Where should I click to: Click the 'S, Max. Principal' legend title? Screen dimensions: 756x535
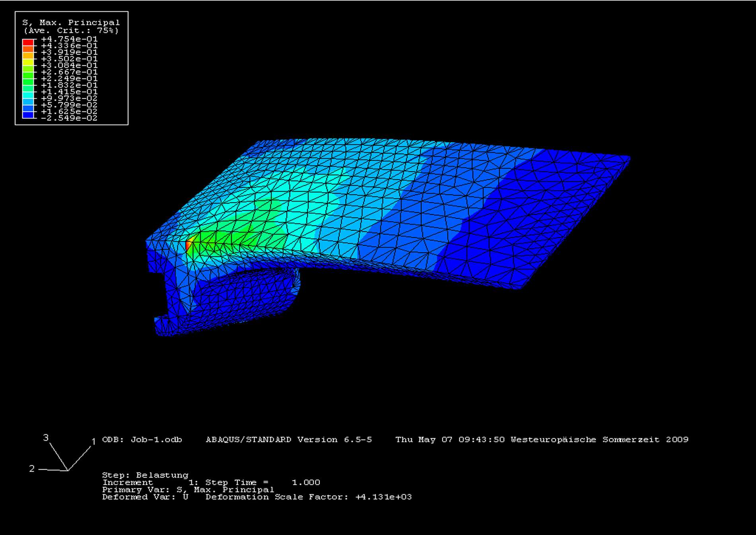(71, 23)
